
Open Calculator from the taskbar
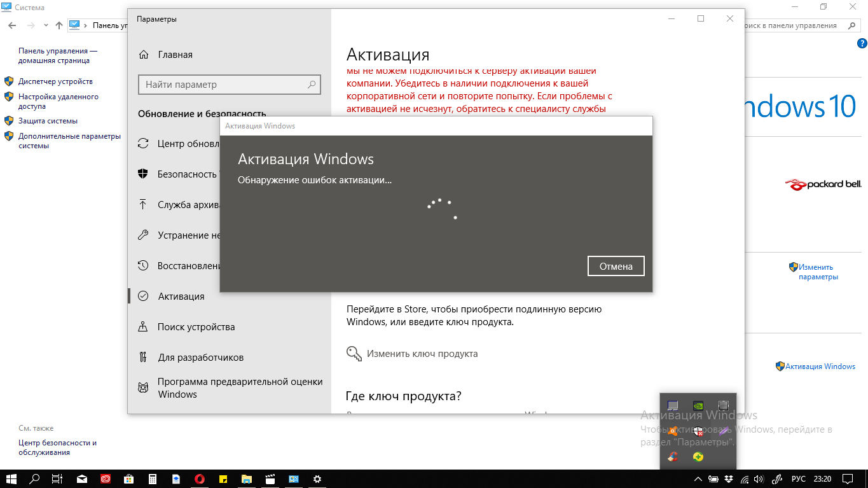(153, 478)
